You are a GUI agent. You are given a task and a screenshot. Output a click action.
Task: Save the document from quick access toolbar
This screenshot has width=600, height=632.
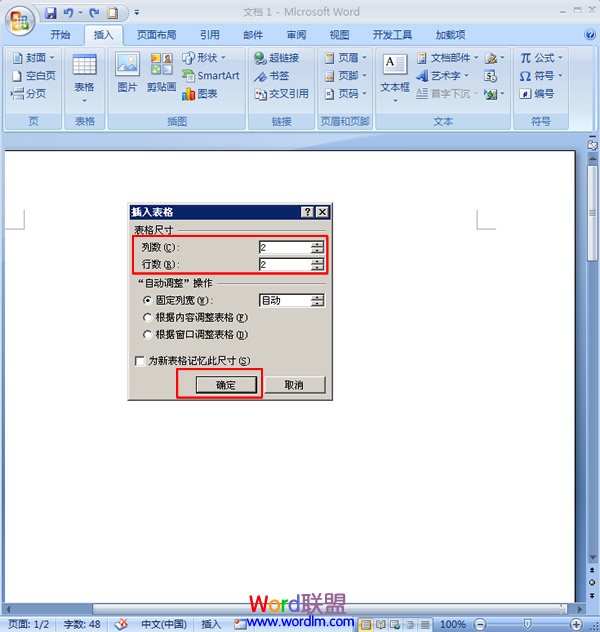pyautogui.click(x=51, y=13)
